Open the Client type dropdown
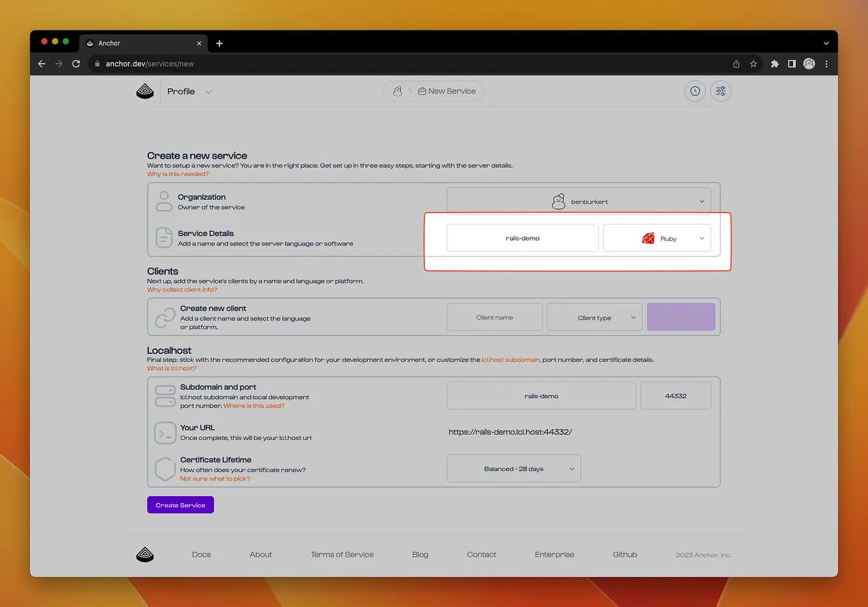This screenshot has width=868, height=607. coord(594,317)
